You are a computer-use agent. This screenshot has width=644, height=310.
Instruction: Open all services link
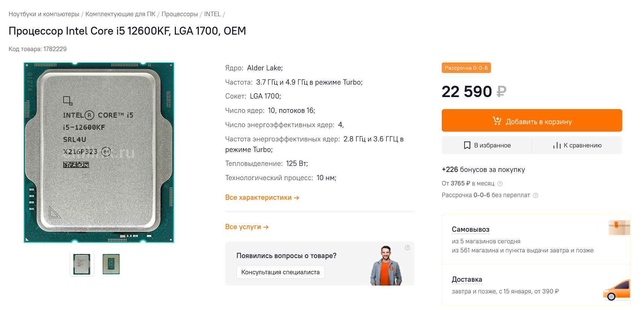point(247,227)
